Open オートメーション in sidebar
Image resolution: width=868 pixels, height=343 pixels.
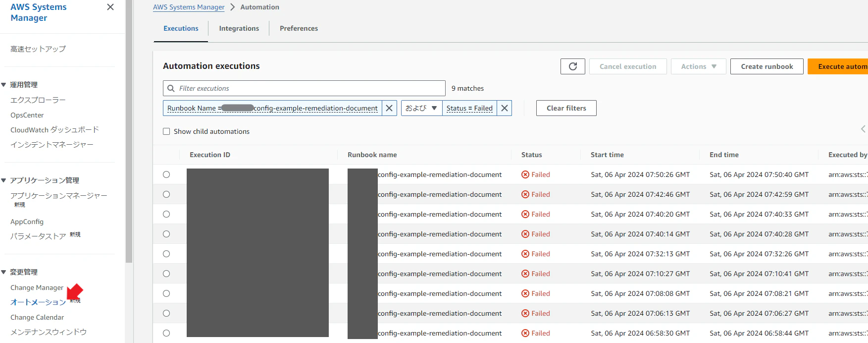point(38,302)
